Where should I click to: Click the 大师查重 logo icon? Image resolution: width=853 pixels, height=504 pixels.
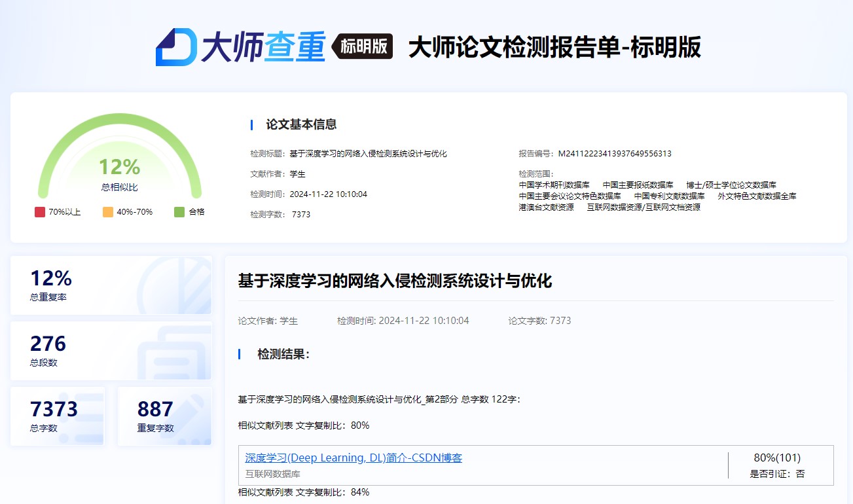coord(176,47)
